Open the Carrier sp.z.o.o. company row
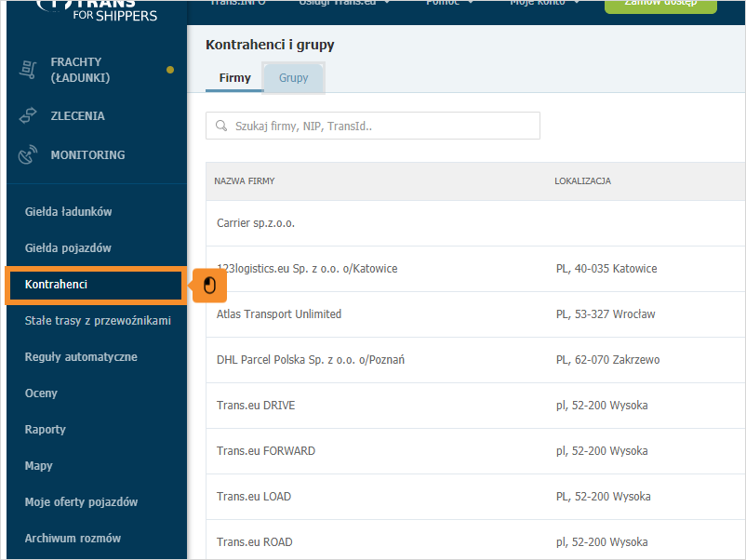746x560 pixels. coord(475,223)
